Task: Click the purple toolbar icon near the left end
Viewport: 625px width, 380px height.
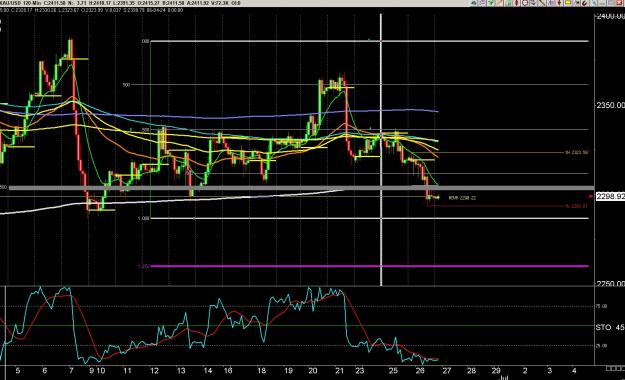Action: pyautogui.click(x=483, y=3)
